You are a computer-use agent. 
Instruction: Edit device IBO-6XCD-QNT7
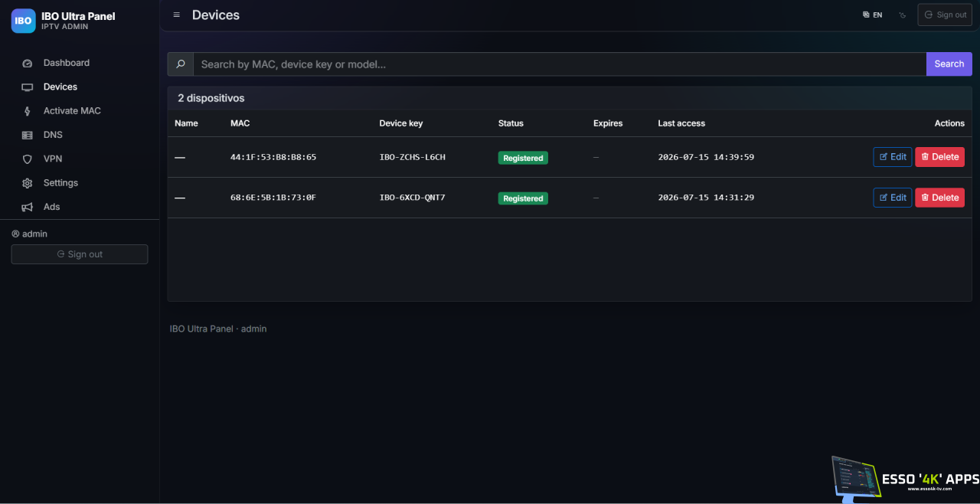(x=893, y=198)
